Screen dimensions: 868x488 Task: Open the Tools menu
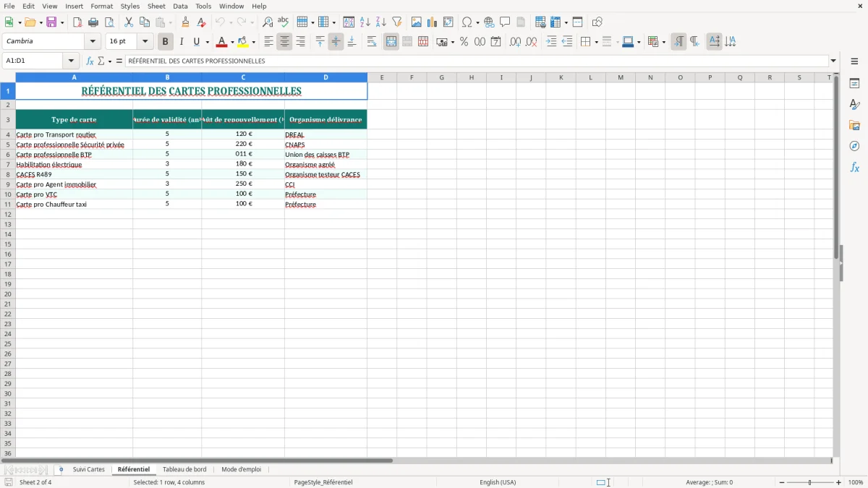[x=203, y=6]
